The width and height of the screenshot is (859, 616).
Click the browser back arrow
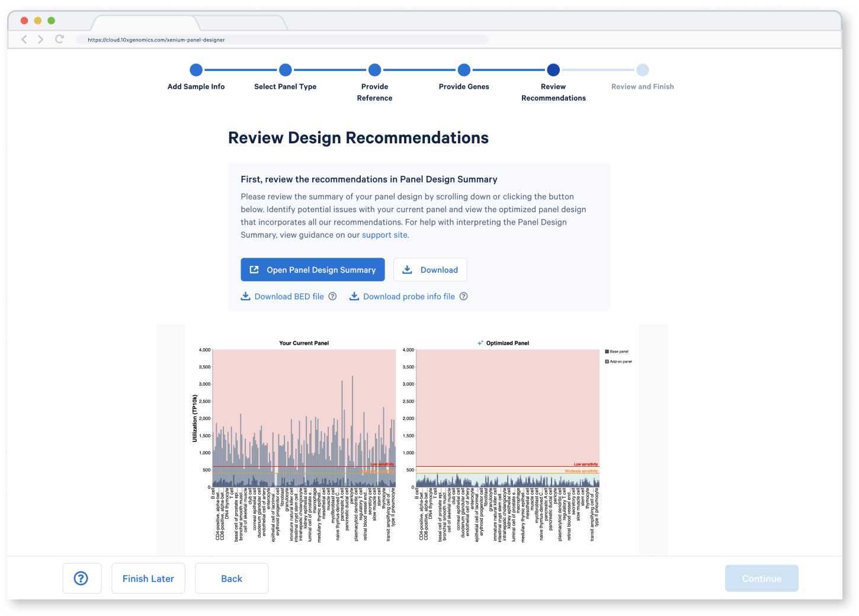(24, 39)
